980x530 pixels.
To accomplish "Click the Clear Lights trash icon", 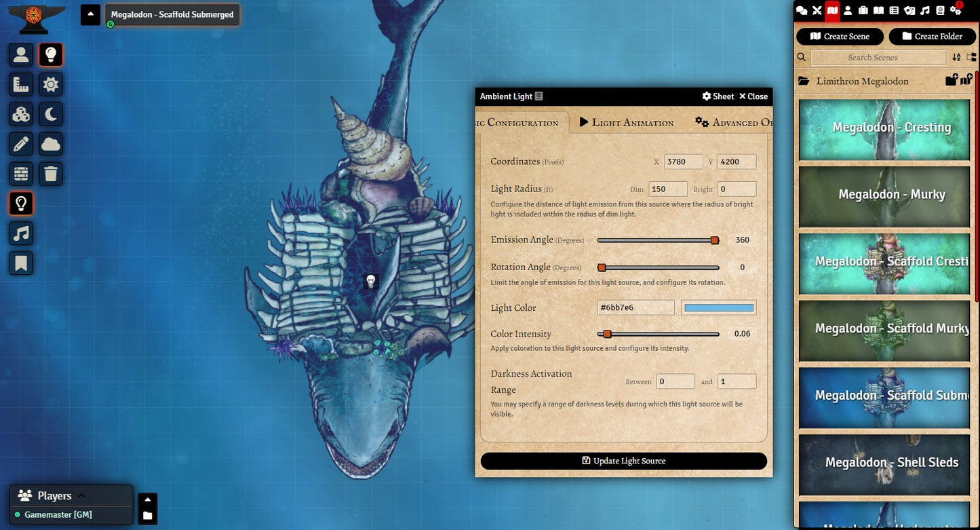I will coord(51,174).
